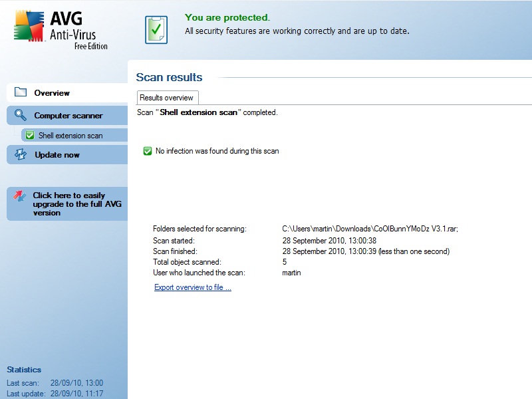Click the Statistics heading
Viewport: 532px width, 399px height.
tap(24, 370)
